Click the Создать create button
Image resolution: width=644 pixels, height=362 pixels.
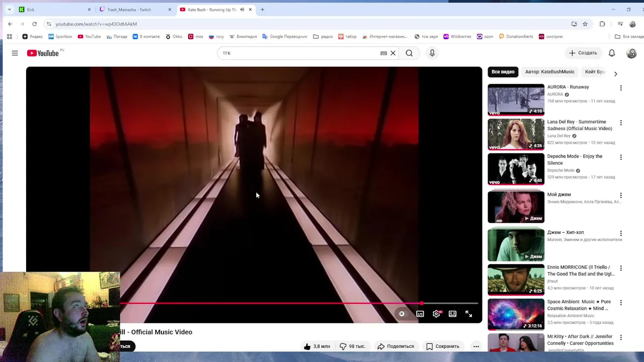[583, 53]
